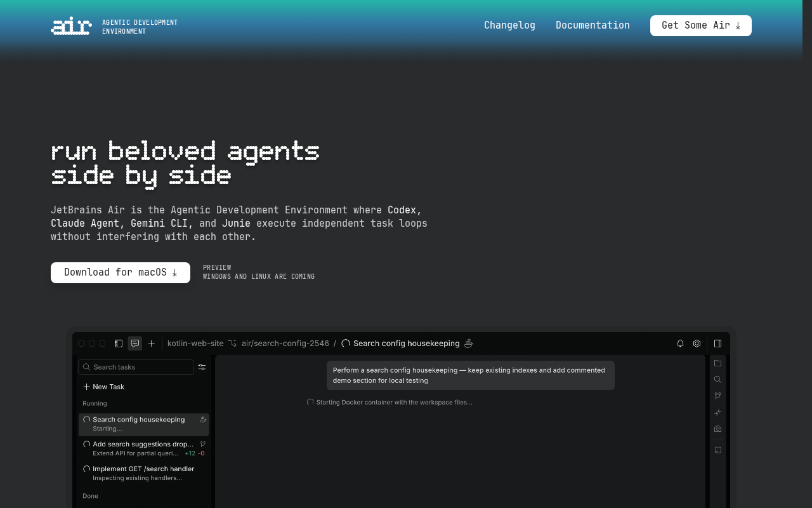Screen dimensions: 812x508
Task: Open task filter options slider icon
Action: click(x=202, y=367)
